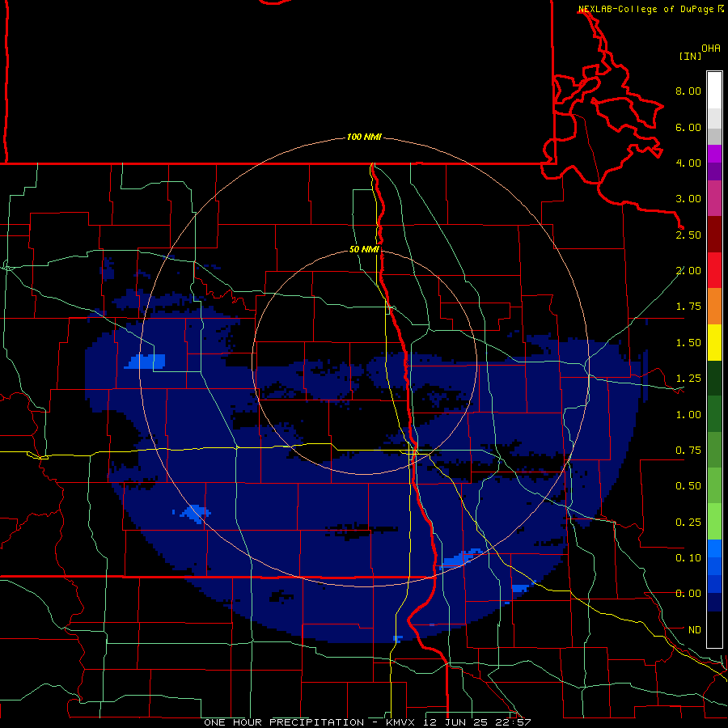This screenshot has width=728, height=728.
Task: Click the 1.25 legend value
Action: [x=688, y=379]
